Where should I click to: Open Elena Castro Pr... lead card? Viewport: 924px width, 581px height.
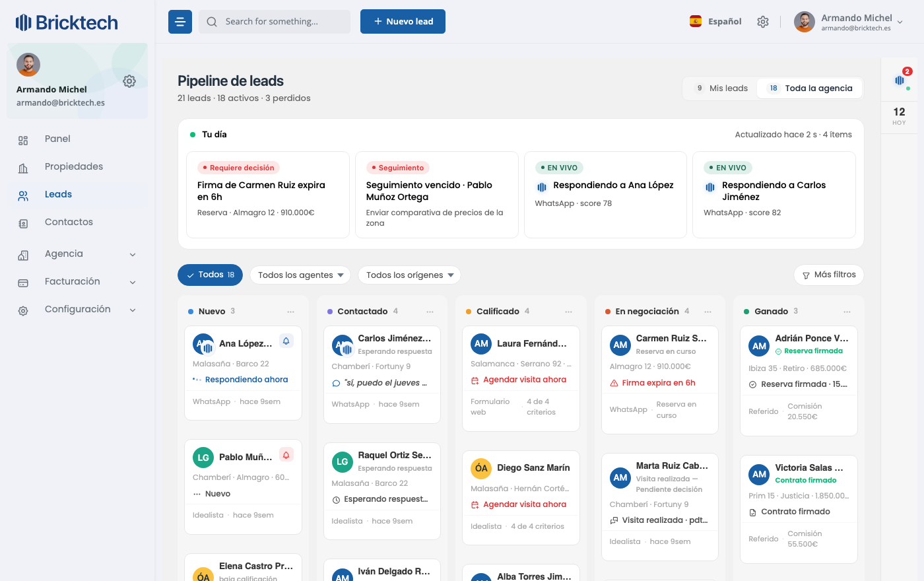[244, 568]
